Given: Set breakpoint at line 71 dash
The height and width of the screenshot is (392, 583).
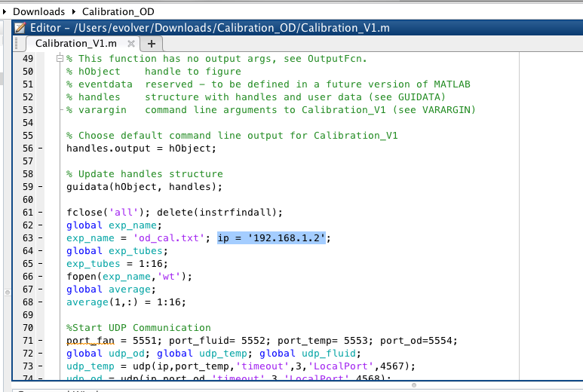Looking at the screenshot, I should point(40,341).
